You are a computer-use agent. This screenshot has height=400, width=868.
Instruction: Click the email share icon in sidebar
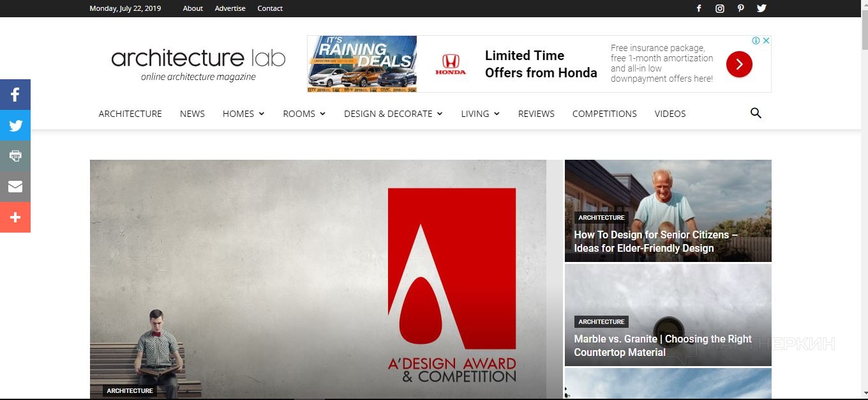point(15,187)
